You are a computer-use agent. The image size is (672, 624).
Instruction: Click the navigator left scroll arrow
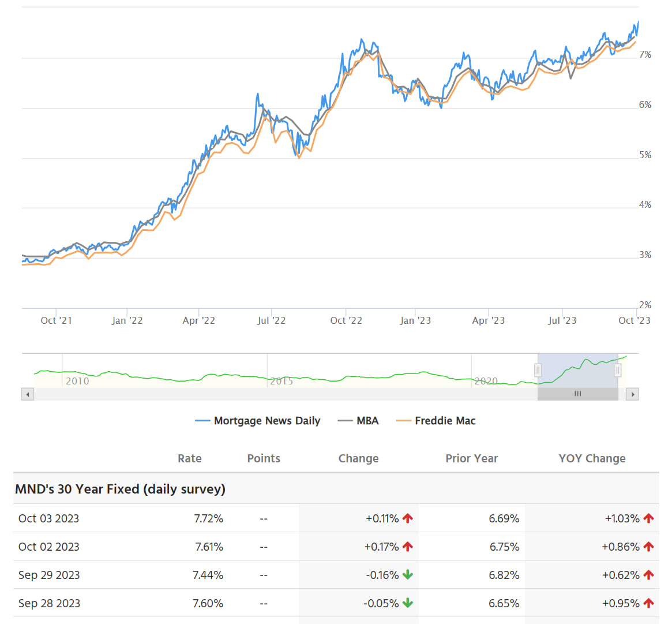pos(28,394)
